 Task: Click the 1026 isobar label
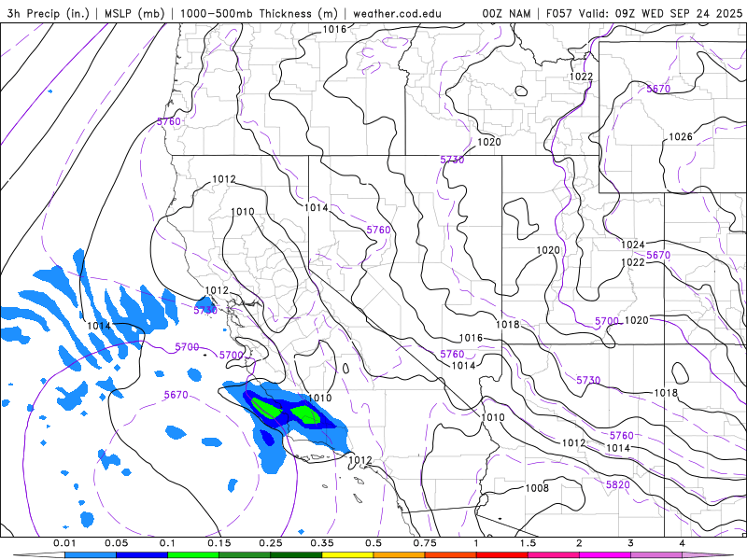pyautogui.click(x=681, y=137)
